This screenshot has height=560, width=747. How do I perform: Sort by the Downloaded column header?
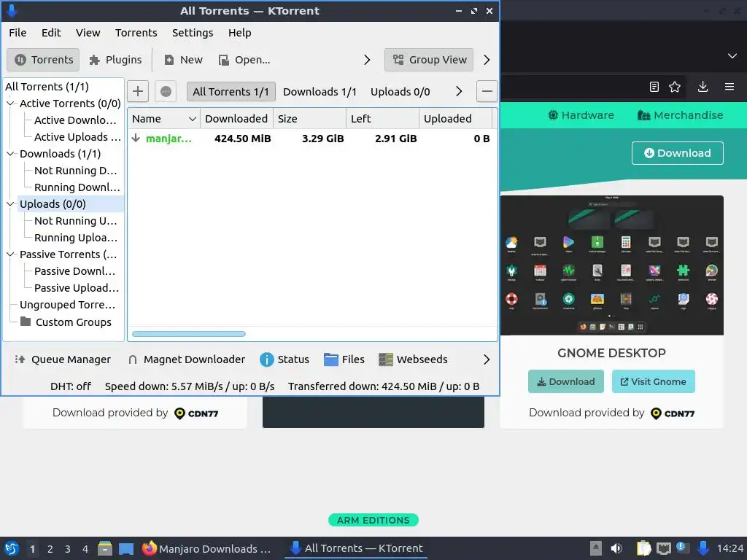236,119
